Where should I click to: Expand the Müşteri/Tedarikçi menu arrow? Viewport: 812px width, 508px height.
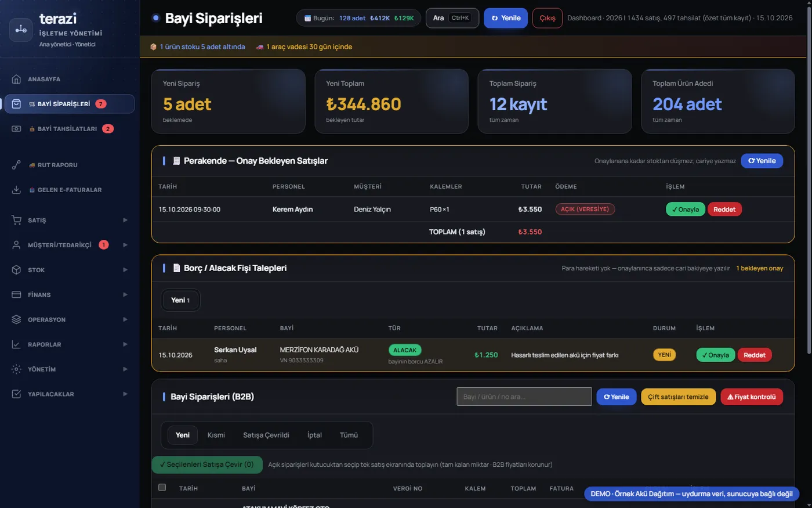(x=125, y=245)
